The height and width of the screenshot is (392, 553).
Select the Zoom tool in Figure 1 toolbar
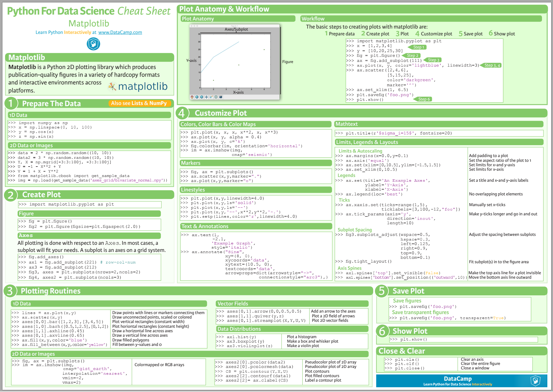211,97
